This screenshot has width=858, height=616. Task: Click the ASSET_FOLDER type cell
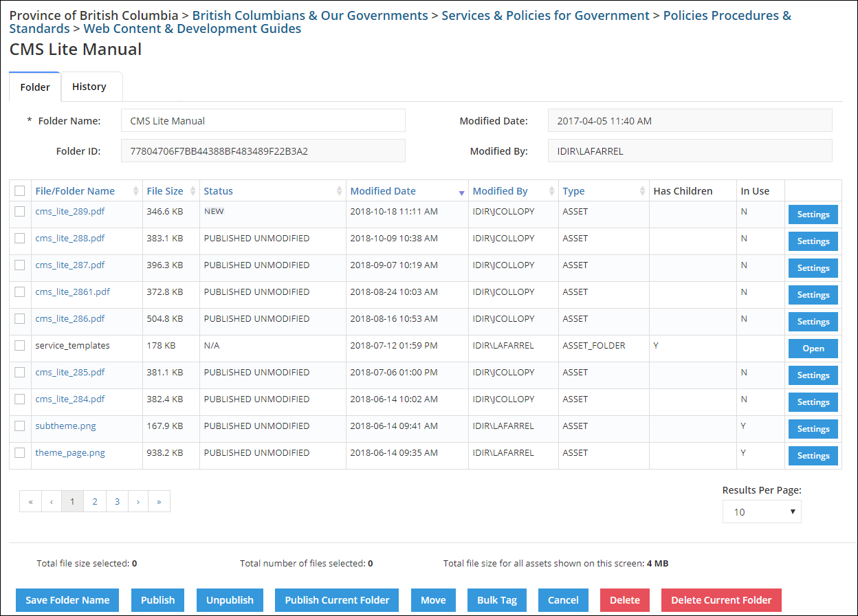594,345
